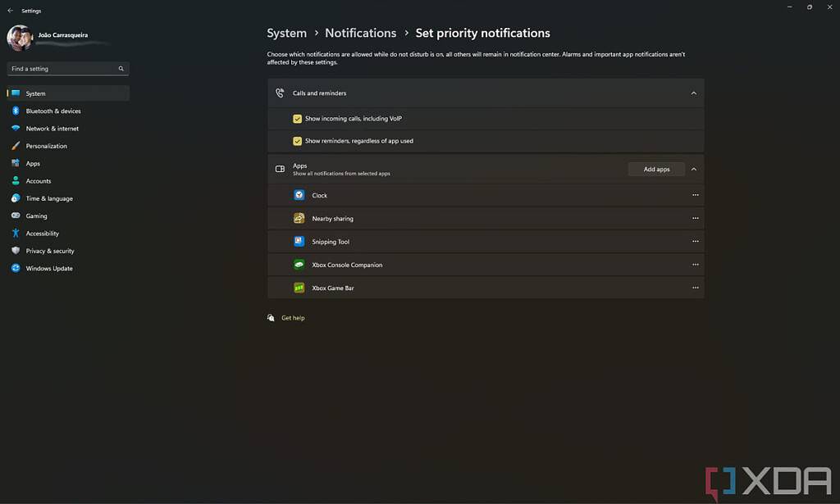Image resolution: width=840 pixels, height=504 pixels.
Task: Collapse the Calls and reminders section
Action: [693, 93]
